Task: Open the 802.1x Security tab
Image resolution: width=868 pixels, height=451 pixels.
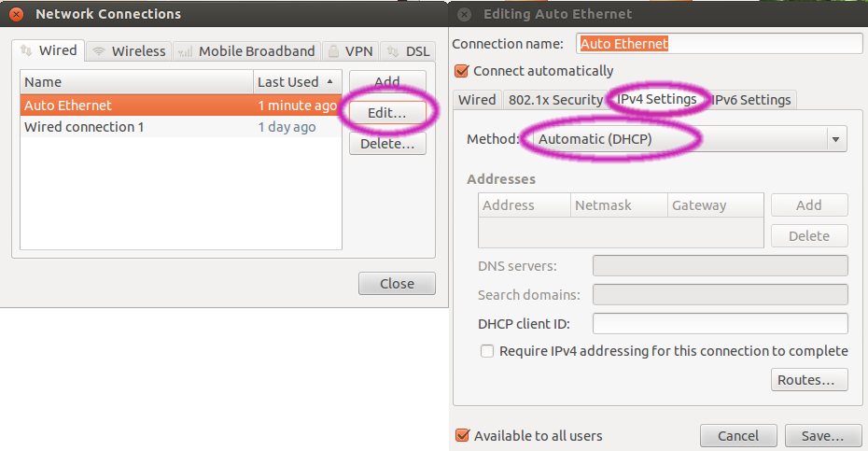Action: [555, 100]
